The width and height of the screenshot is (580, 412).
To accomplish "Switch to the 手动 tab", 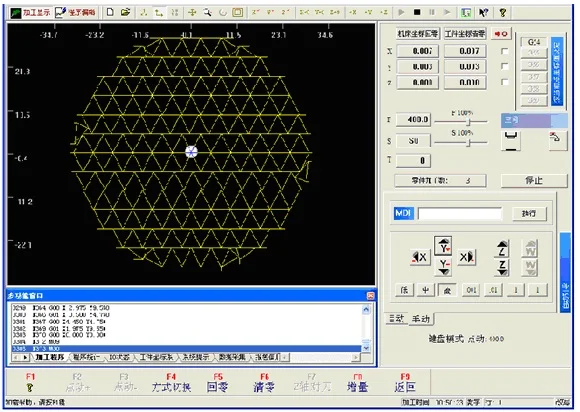I will click(421, 318).
